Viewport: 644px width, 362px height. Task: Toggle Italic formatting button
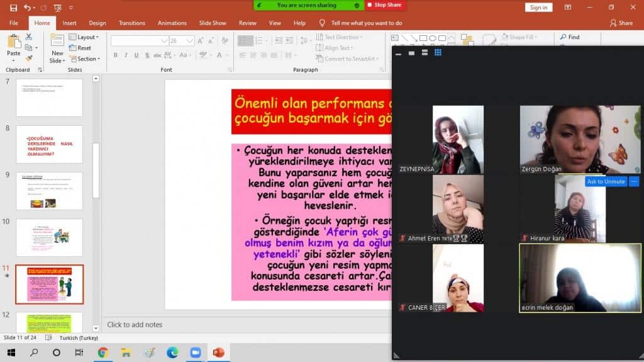126,55
